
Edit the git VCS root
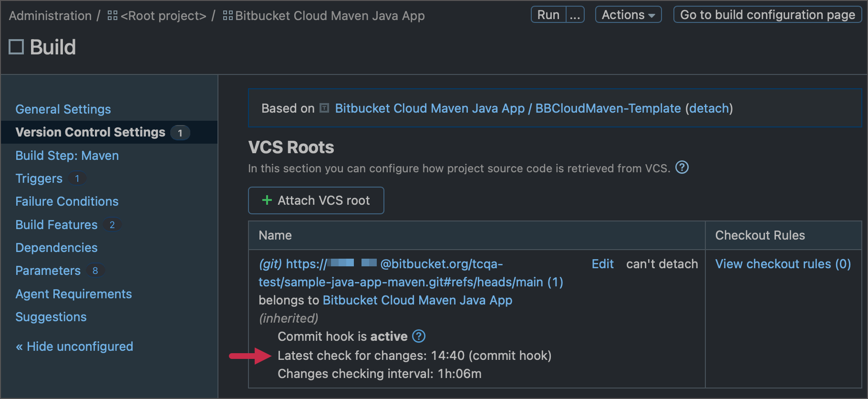pos(602,264)
